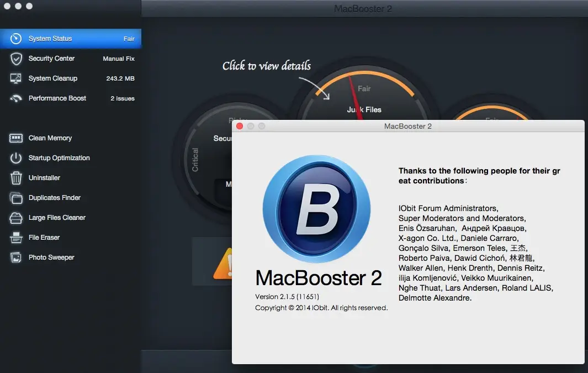Click the orange warning triangle icon
588x373 pixels.
(223, 264)
